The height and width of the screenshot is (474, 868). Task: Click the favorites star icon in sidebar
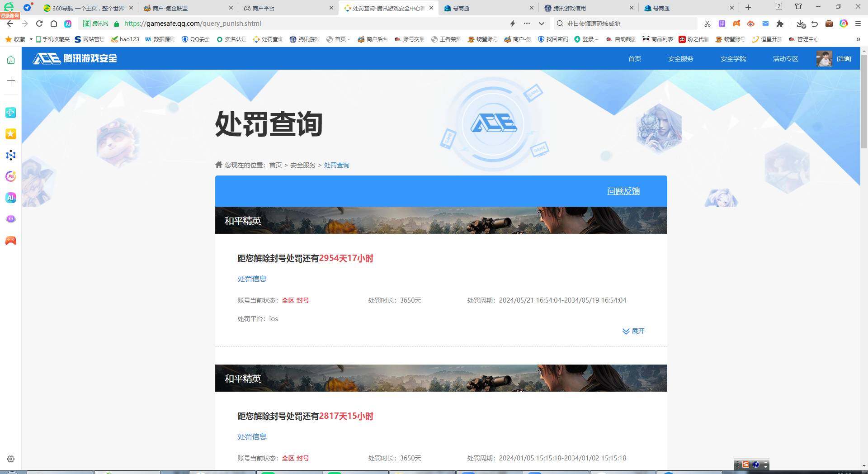(10, 134)
